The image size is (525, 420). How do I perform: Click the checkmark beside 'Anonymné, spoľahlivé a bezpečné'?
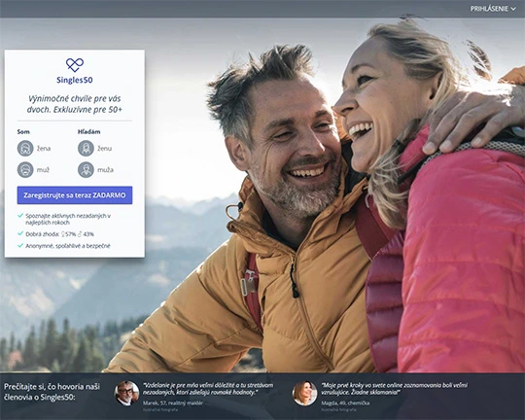(x=20, y=246)
